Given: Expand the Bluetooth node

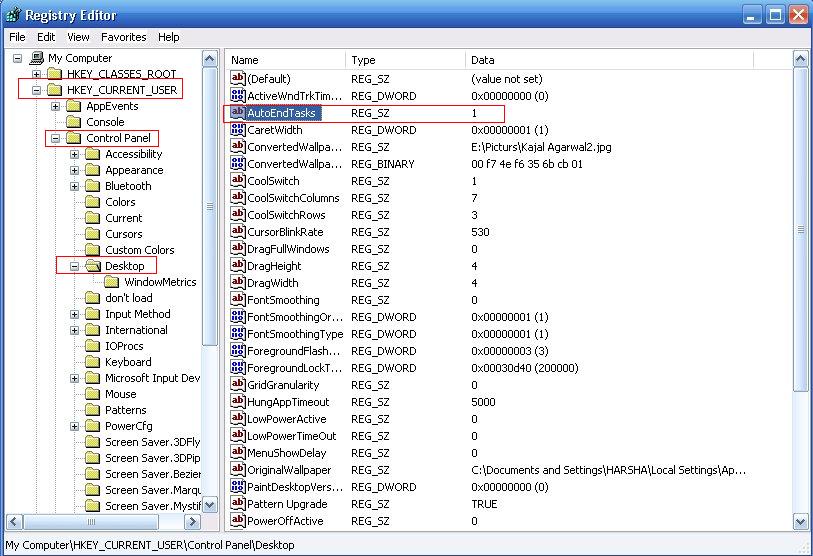Looking at the screenshot, I should point(75,186).
